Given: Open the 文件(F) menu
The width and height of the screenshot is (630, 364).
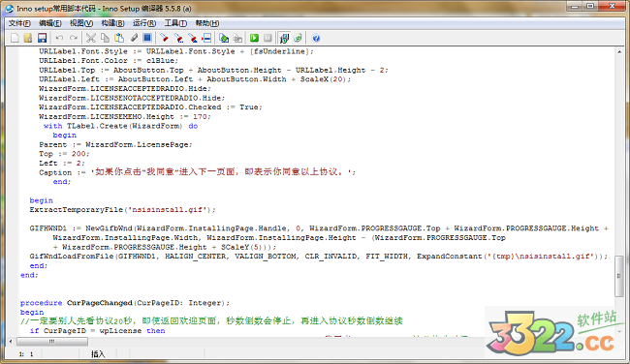Looking at the screenshot, I should click(x=19, y=23).
